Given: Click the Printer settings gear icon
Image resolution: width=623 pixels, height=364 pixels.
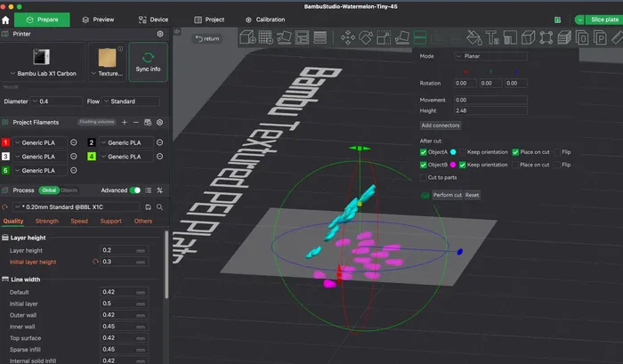Looking at the screenshot, I should [160, 34].
